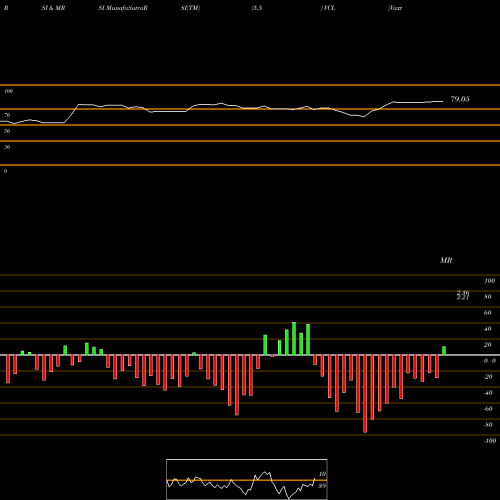This screenshot has width=500, height=500.
Task: Click the last green bar at histogram's right end
Action: coord(444,351)
